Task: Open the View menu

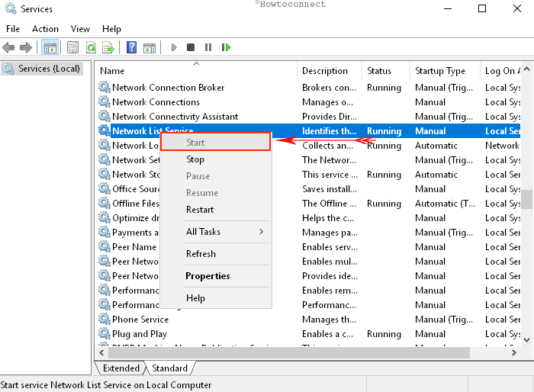Action: [x=80, y=29]
